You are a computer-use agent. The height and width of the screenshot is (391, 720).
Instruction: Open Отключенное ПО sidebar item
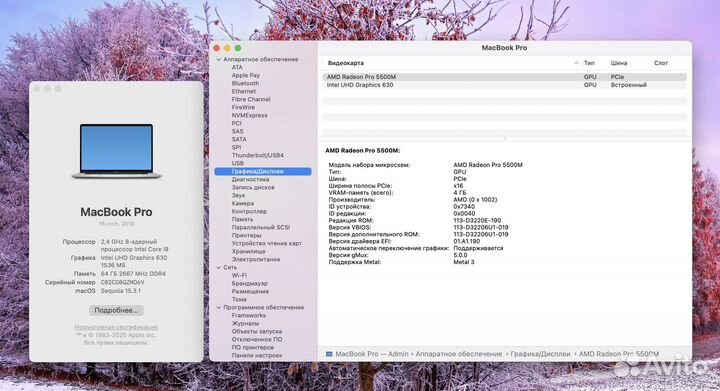pyautogui.click(x=257, y=340)
